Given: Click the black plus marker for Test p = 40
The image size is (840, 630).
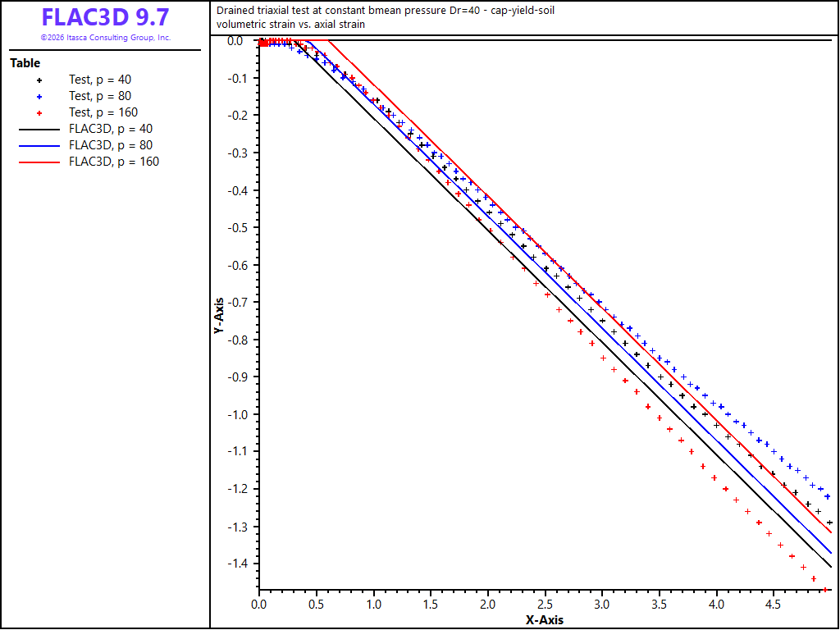Looking at the screenshot, I should pyautogui.click(x=39, y=80).
